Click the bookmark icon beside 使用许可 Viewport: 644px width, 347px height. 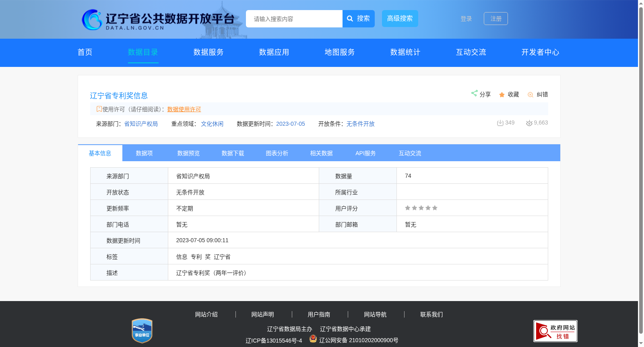tap(99, 109)
